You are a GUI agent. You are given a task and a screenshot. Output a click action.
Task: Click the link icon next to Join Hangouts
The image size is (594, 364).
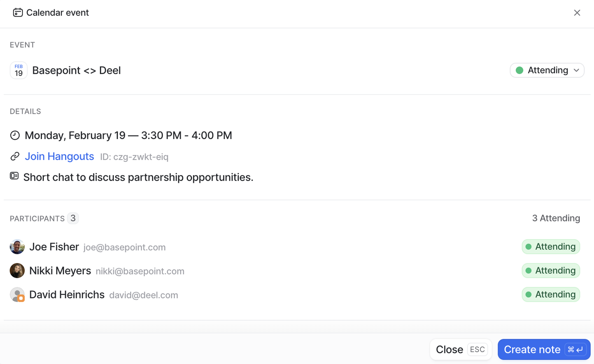15,156
